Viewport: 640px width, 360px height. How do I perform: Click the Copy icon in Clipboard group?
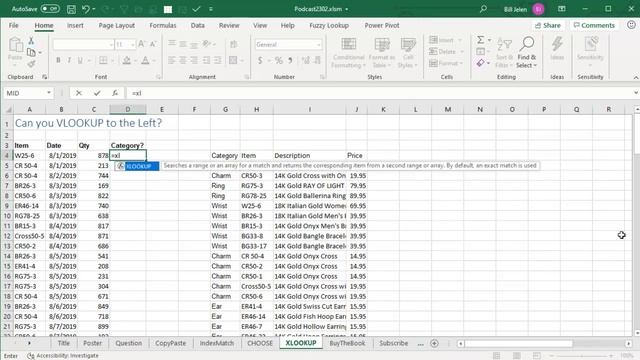[31, 52]
